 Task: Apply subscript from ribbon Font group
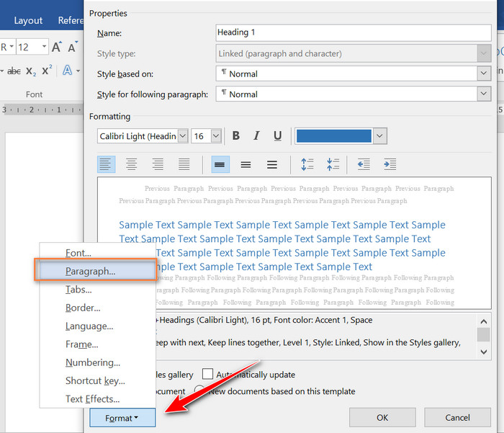tap(31, 71)
